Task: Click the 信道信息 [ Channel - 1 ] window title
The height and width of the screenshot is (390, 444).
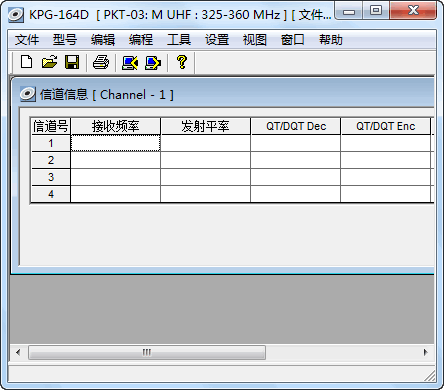Action: pos(107,95)
